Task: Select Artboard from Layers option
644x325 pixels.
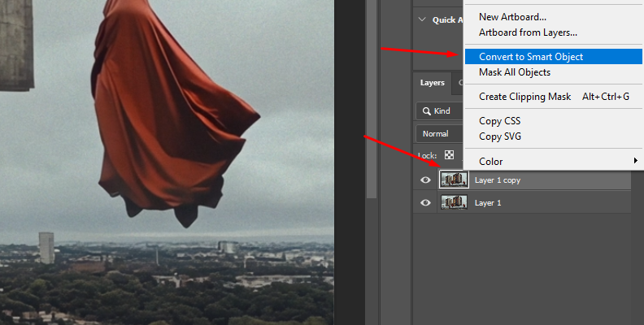Action: [528, 32]
